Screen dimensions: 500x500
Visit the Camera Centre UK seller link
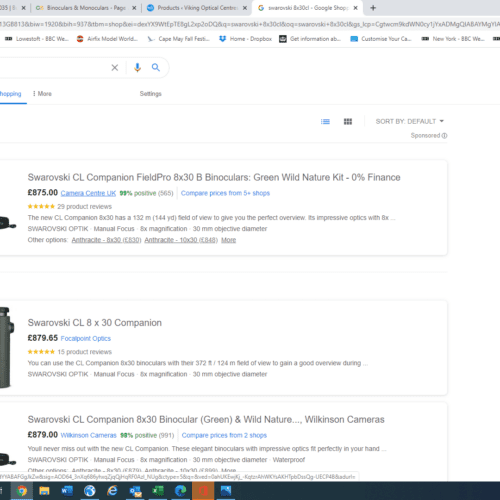88,193
